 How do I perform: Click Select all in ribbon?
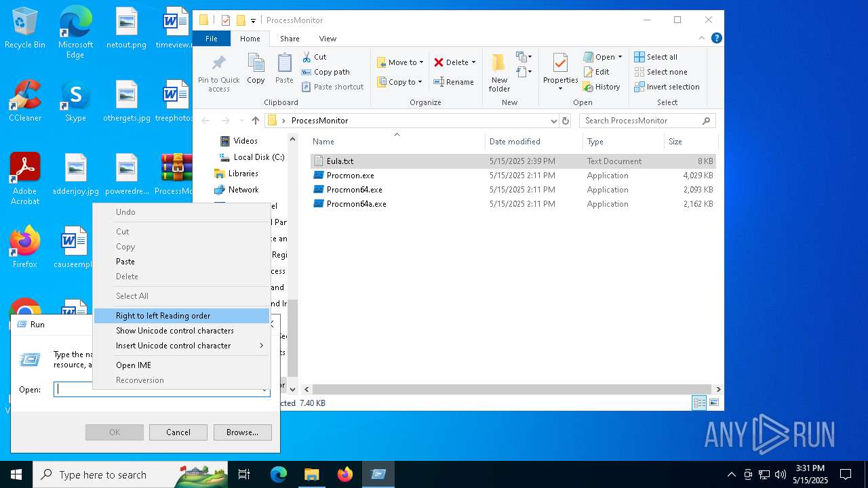(x=656, y=57)
